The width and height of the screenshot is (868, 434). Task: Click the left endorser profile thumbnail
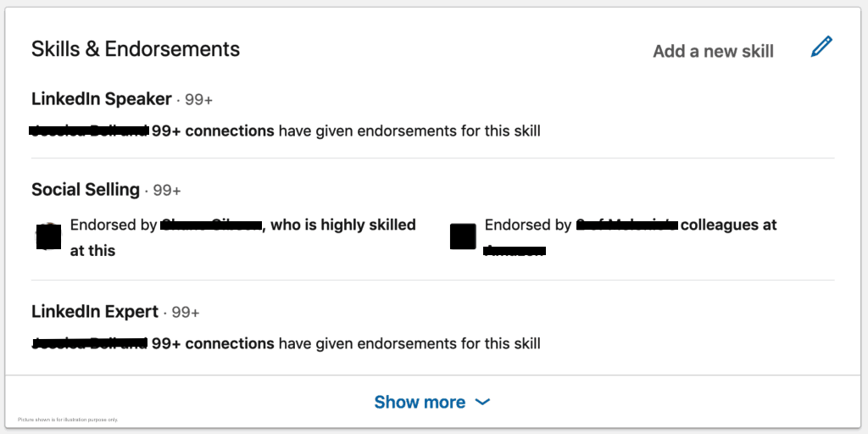coord(49,236)
